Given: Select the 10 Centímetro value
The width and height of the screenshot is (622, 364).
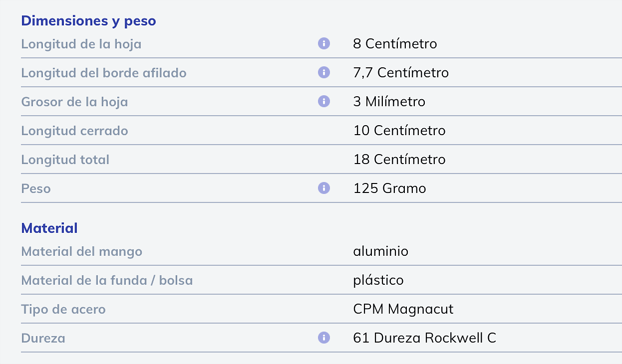Looking at the screenshot, I should click(399, 131).
